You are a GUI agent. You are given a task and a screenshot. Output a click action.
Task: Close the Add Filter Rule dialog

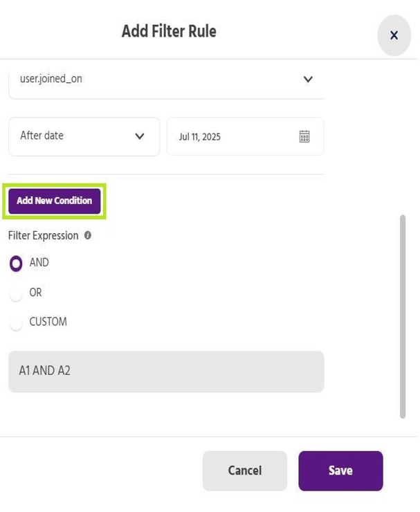[394, 35]
